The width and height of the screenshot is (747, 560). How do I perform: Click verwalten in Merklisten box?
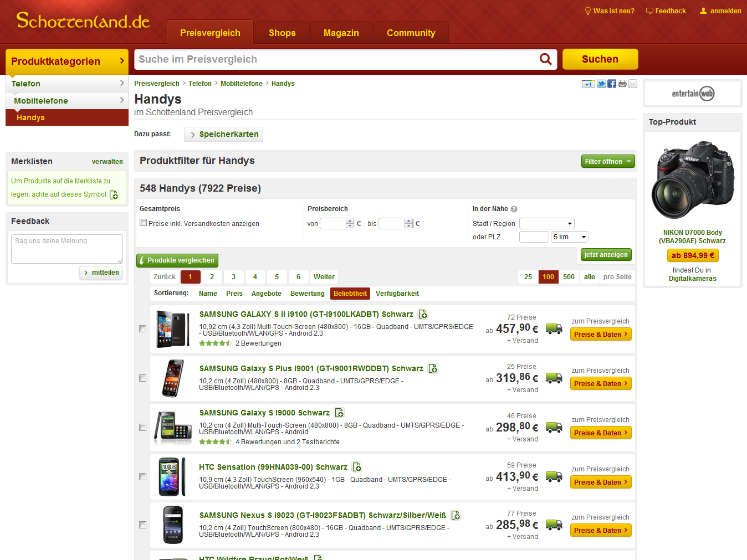pyautogui.click(x=108, y=162)
